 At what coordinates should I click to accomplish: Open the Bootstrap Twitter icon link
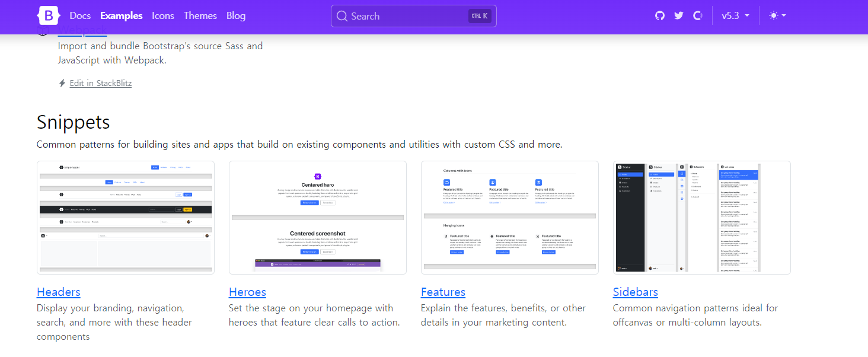coord(679,15)
